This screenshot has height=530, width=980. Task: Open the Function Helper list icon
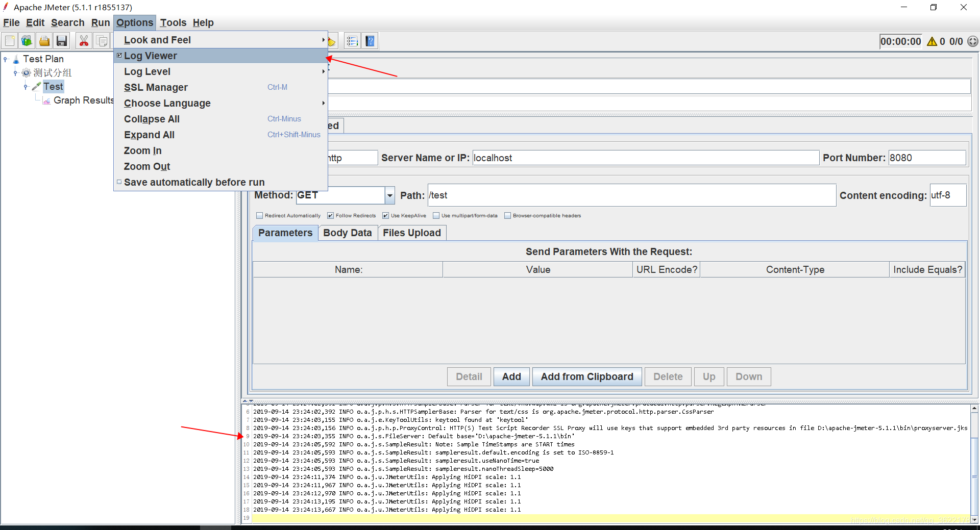tap(352, 41)
